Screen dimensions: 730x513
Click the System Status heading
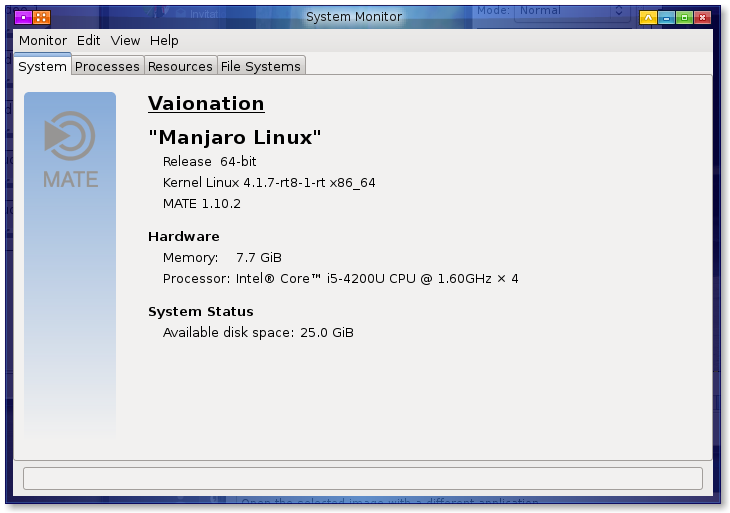click(201, 311)
